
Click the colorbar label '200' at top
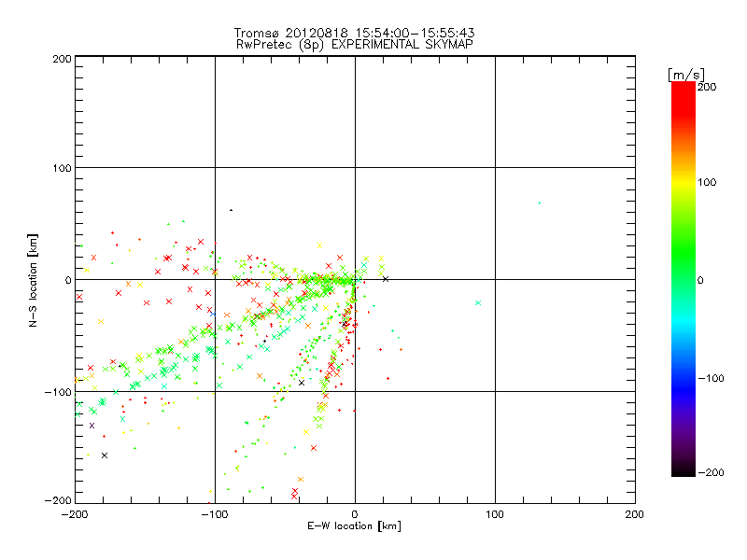707,87
